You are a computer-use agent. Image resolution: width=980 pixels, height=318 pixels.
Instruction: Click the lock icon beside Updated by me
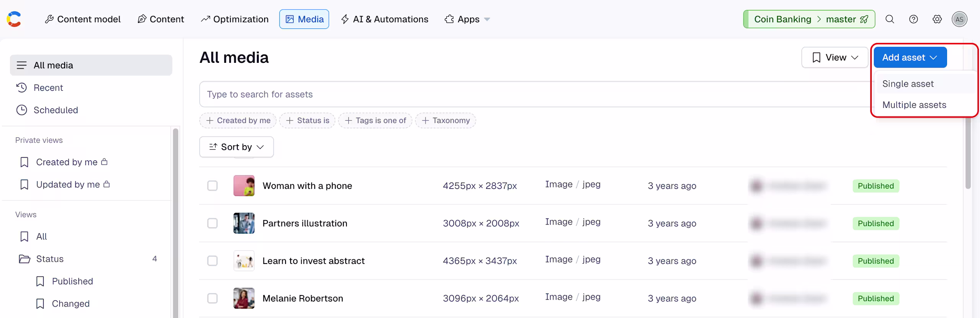pos(107,184)
